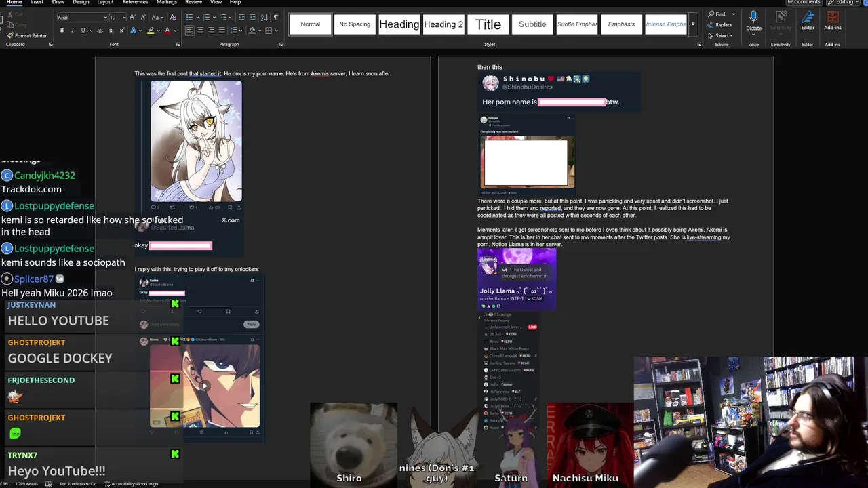Open the Select dropdown

(x=720, y=35)
